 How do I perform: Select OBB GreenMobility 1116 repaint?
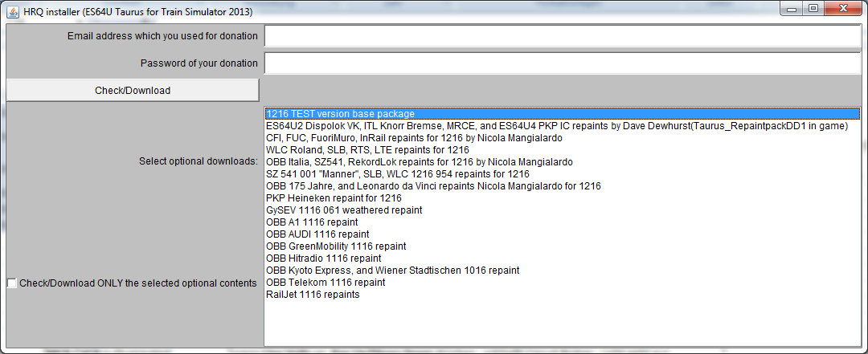(x=563, y=246)
